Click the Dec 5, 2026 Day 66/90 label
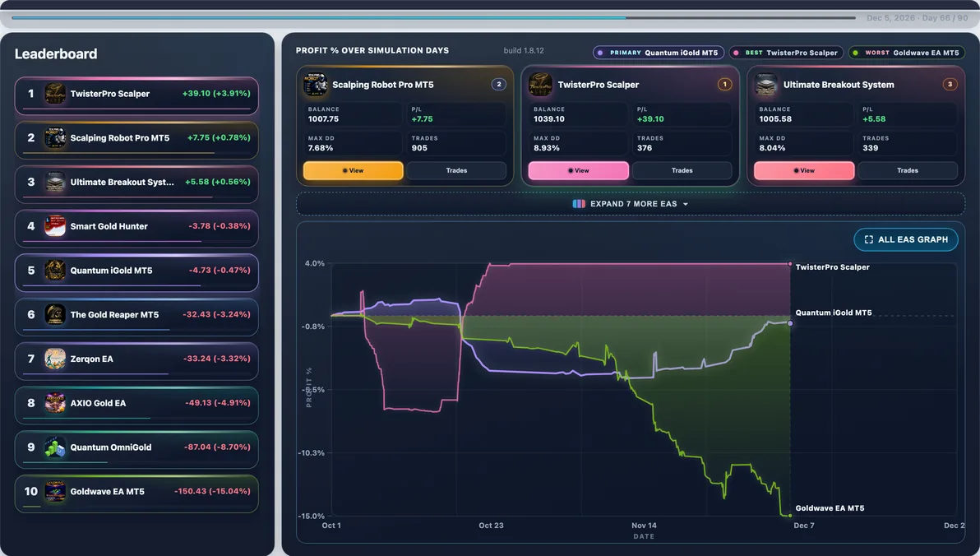 918,18
